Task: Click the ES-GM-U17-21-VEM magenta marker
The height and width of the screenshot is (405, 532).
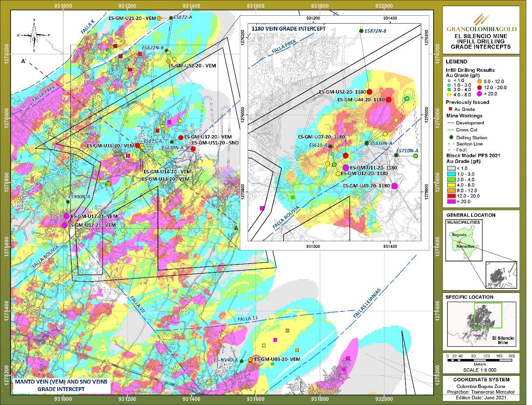Action: 66,216
